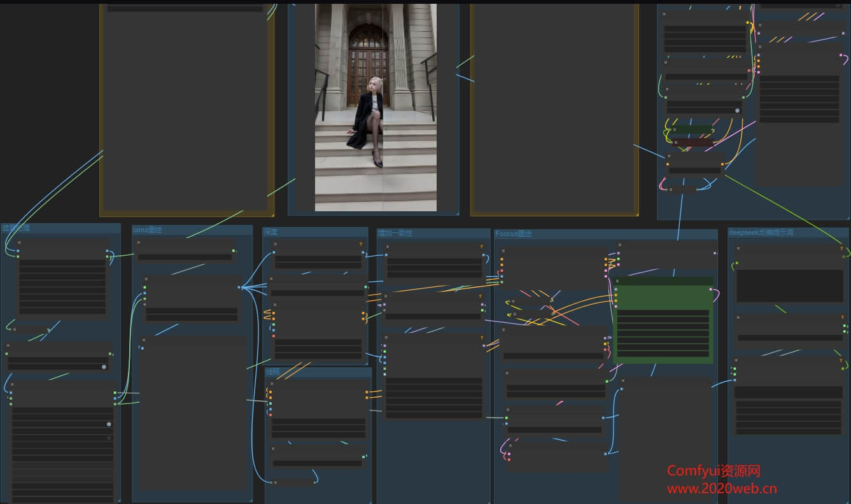Image resolution: width=851 pixels, height=504 pixels.
Task: Click the blue output port of the second lama重绘 node
Action: pyautogui.click(x=239, y=288)
